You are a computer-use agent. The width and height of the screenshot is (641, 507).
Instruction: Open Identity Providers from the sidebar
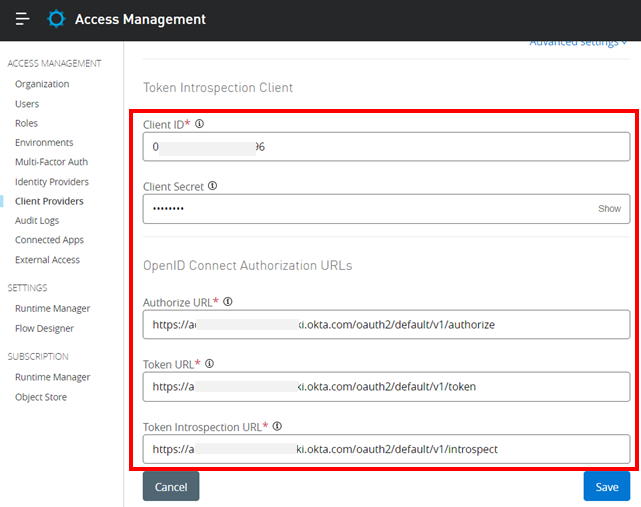pyautogui.click(x=51, y=182)
